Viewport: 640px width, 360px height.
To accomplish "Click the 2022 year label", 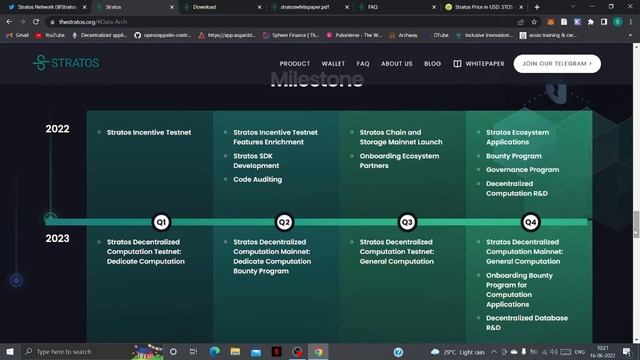I will tap(58, 129).
